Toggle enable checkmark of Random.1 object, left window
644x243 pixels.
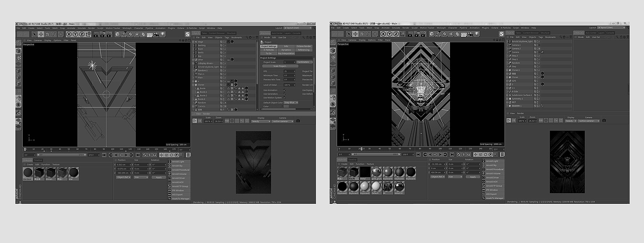click(225, 70)
